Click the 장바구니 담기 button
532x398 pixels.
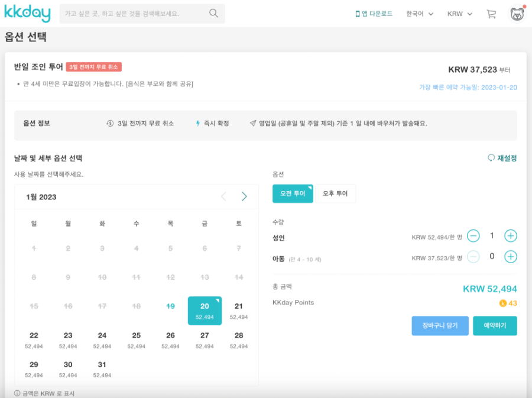440,325
